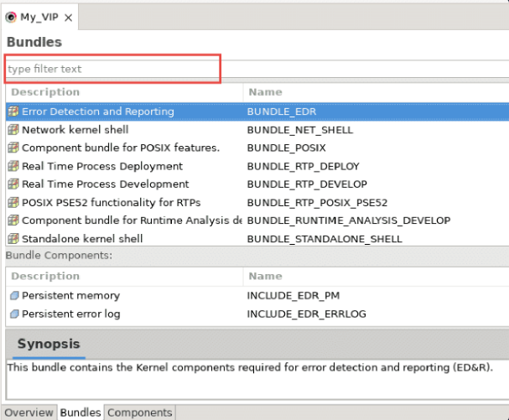Screen dimensions: 509x420
Task: Select Component bundle for POSIX features row
Action: coord(257,148)
